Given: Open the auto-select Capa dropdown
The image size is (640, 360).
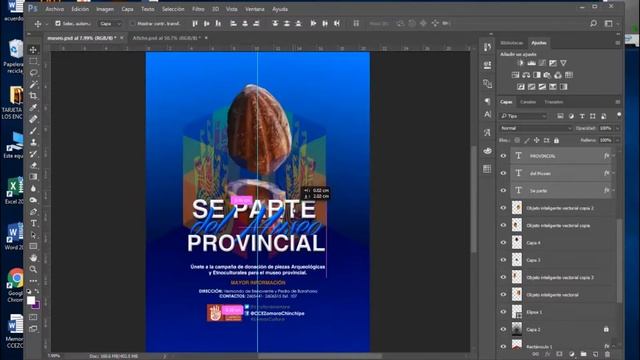Looking at the screenshot, I should coord(110,24).
